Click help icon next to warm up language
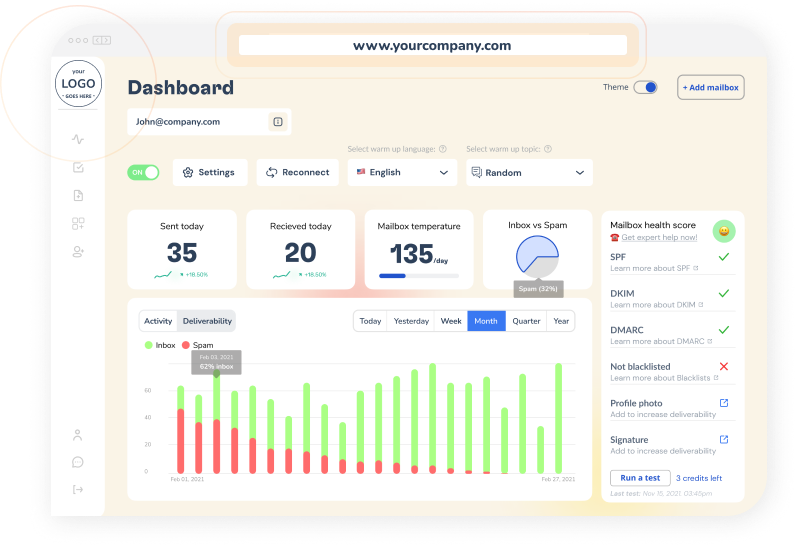Viewport: 797px width, 546px height. coord(443,149)
